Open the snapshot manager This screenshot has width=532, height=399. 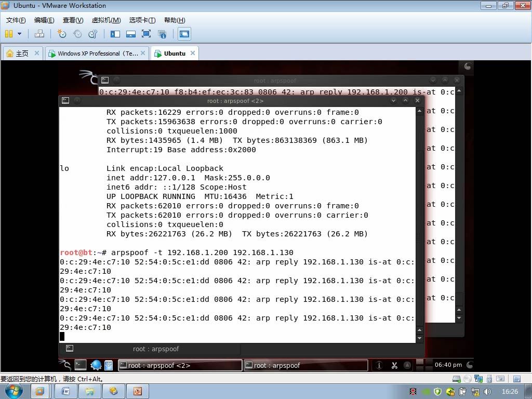(x=92, y=34)
